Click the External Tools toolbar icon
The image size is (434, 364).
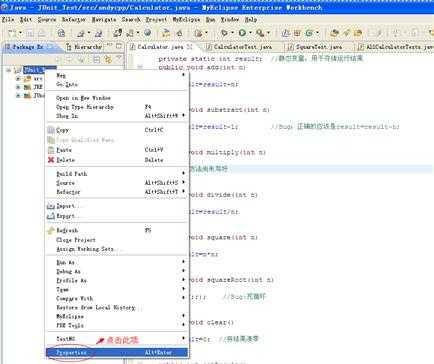tap(260, 33)
